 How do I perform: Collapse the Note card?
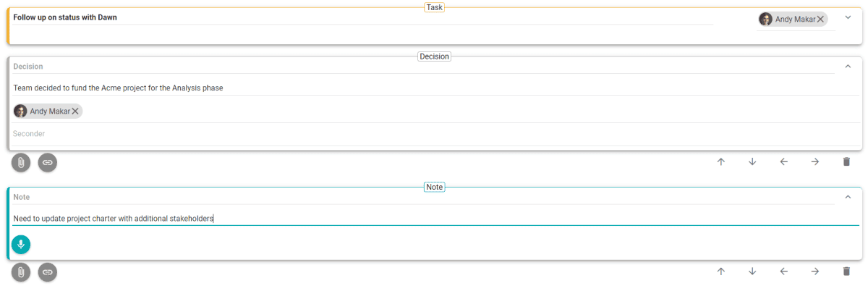click(x=848, y=196)
